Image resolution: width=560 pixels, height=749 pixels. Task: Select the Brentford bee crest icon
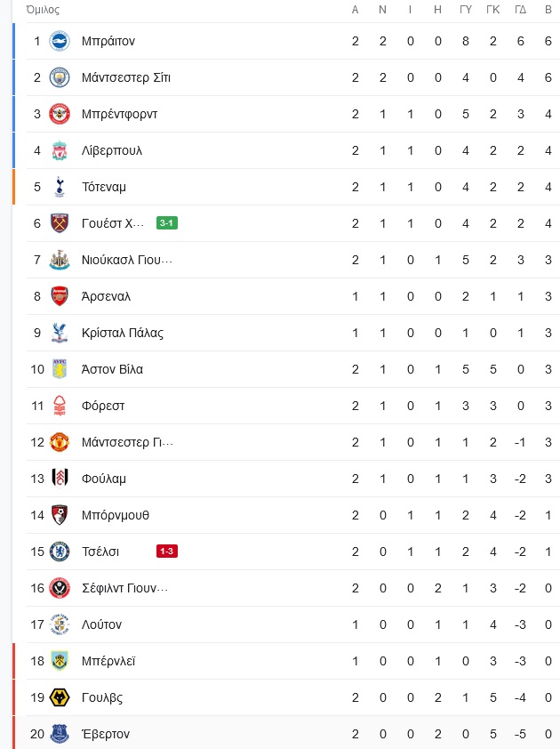[x=60, y=114]
